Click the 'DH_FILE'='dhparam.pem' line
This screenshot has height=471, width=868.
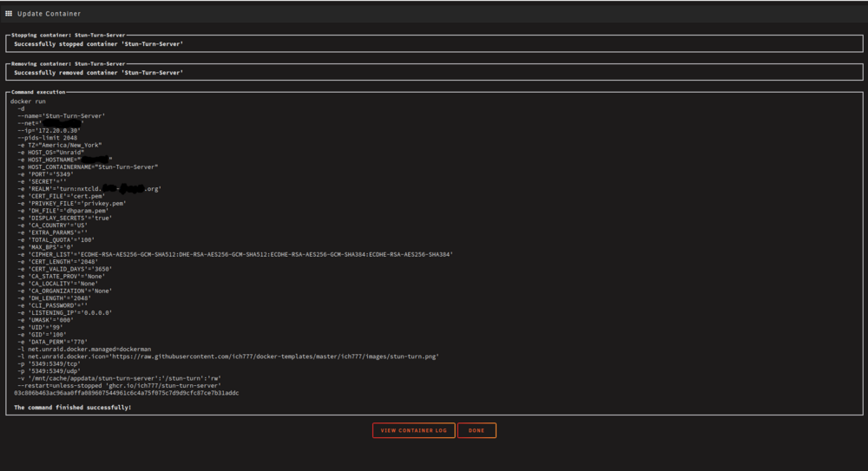(63, 211)
